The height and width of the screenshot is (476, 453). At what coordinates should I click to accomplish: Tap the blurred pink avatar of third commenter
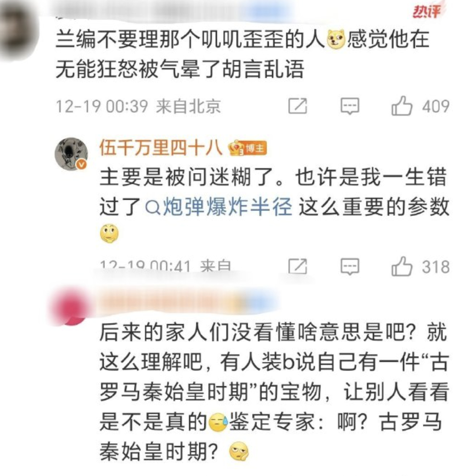point(69,307)
